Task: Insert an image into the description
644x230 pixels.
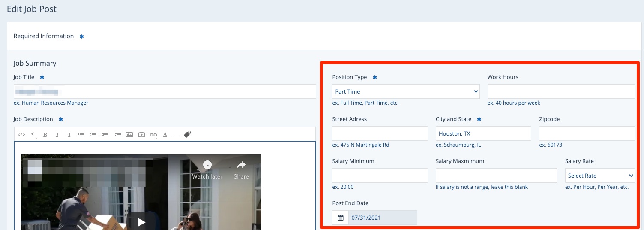Action: click(x=129, y=135)
